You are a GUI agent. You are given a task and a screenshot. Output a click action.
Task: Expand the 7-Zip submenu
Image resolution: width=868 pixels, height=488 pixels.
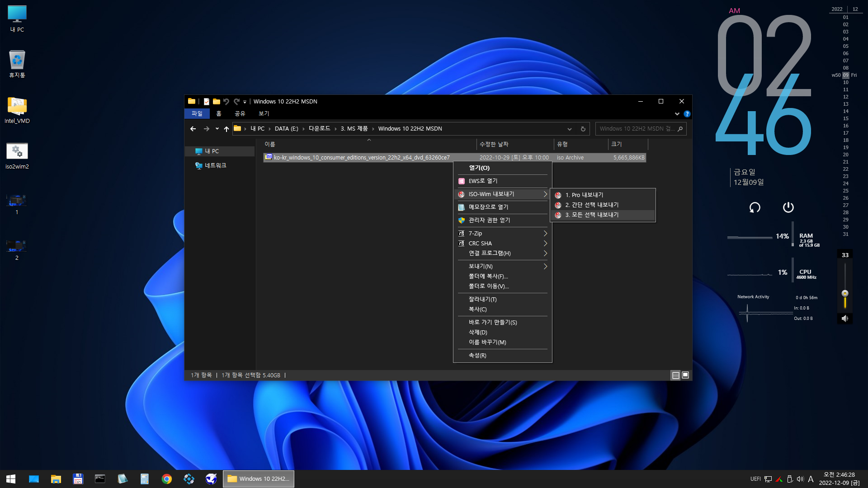[x=503, y=234]
